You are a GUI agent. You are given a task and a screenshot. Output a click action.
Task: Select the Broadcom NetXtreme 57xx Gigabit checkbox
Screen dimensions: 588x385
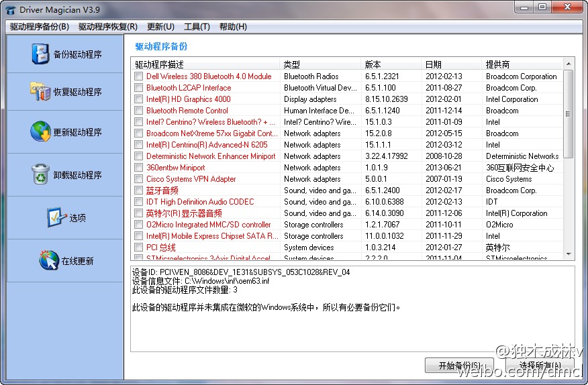pos(139,133)
